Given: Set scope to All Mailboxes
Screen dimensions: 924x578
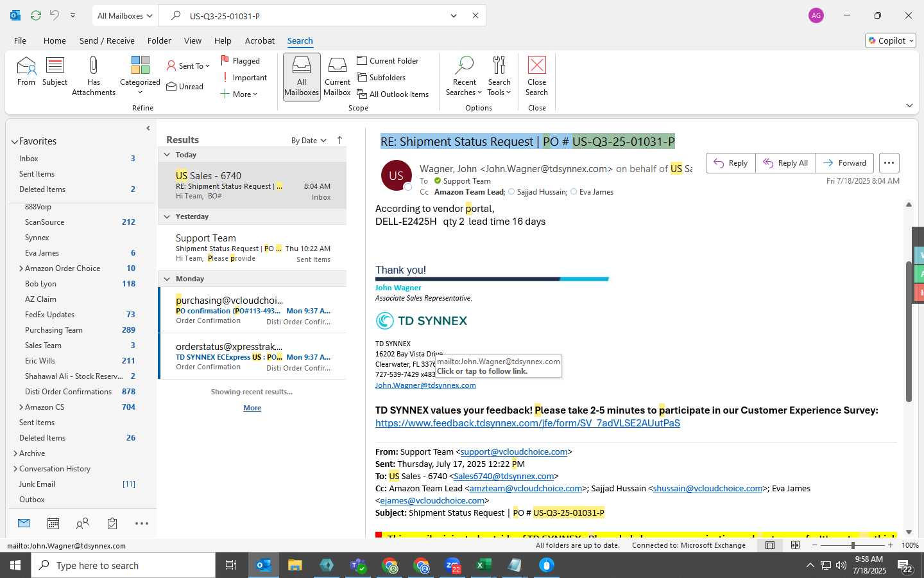Looking at the screenshot, I should tap(302, 76).
